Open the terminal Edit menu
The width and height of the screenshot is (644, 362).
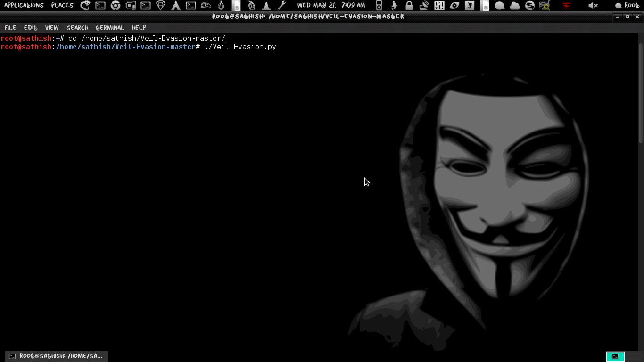click(31, 28)
